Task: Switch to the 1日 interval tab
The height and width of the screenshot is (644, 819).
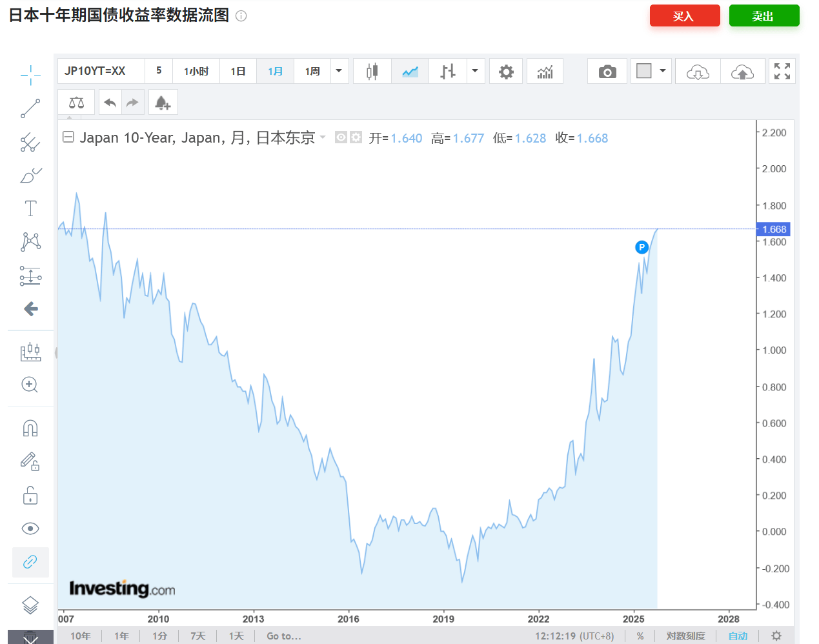Action: click(x=238, y=71)
